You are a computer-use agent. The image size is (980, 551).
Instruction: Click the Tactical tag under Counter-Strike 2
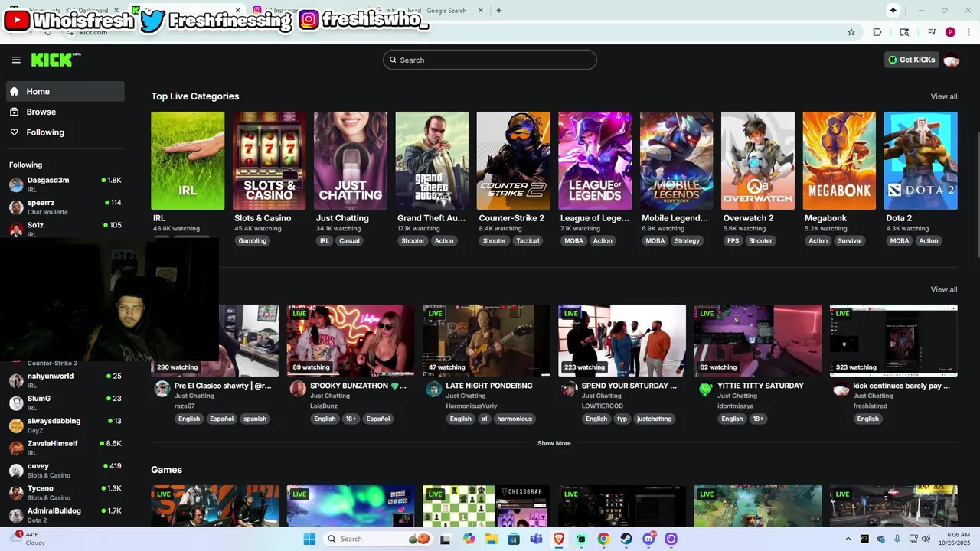pos(528,240)
